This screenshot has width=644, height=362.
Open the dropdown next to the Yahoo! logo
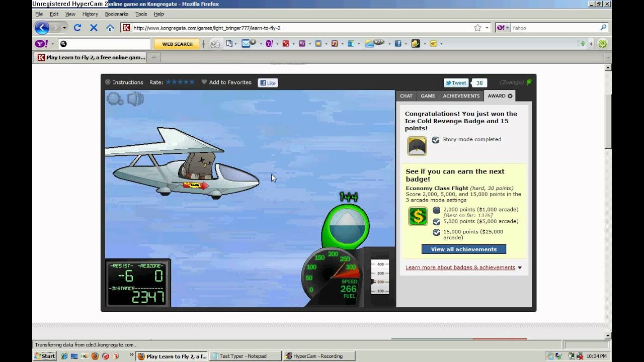pos(53,44)
